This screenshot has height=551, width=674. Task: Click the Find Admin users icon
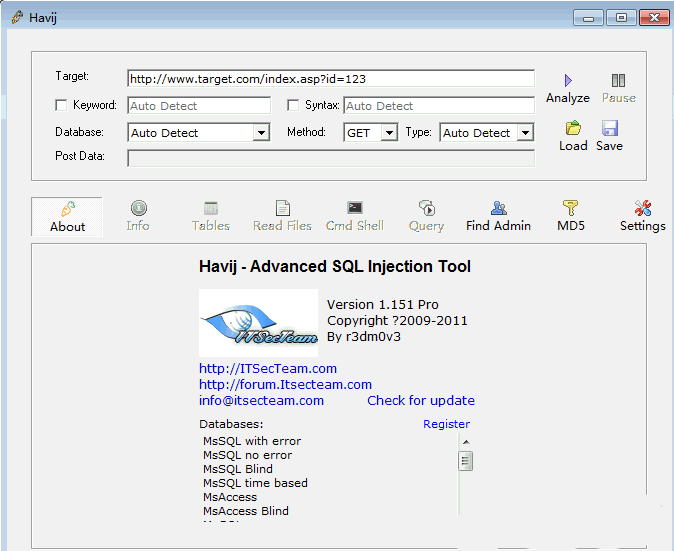point(499,208)
